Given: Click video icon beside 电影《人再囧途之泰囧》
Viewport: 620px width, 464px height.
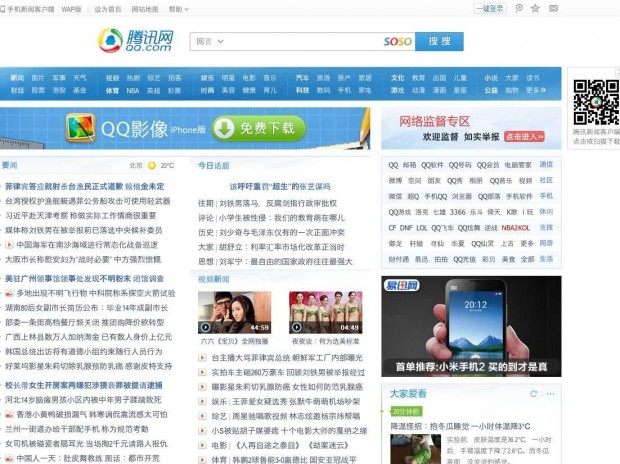Looking at the screenshot, I should (x=202, y=445).
